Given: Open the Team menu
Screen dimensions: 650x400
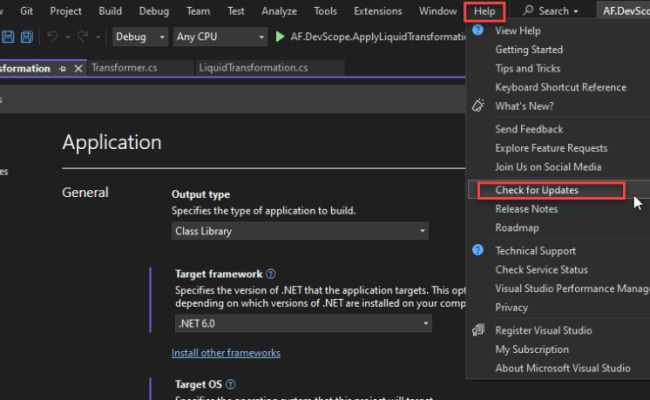Looking at the screenshot, I should [x=198, y=11].
